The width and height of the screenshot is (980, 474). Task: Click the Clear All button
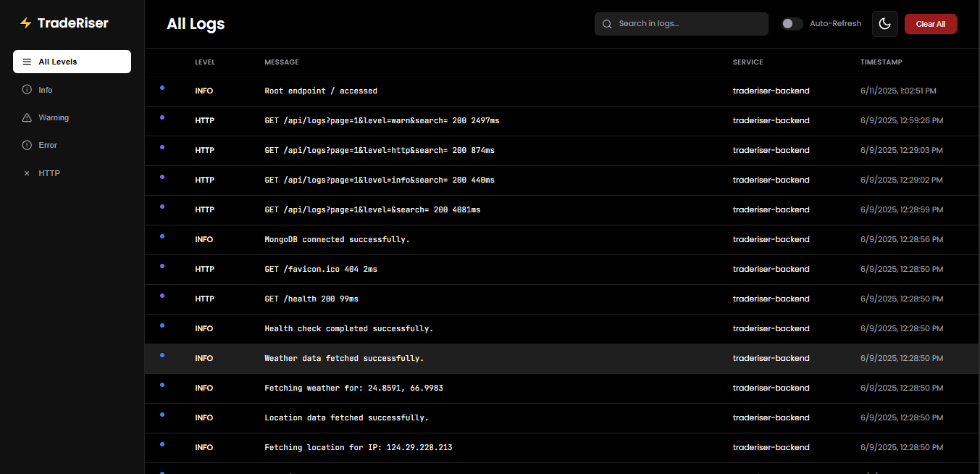click(x=930, y=23)
